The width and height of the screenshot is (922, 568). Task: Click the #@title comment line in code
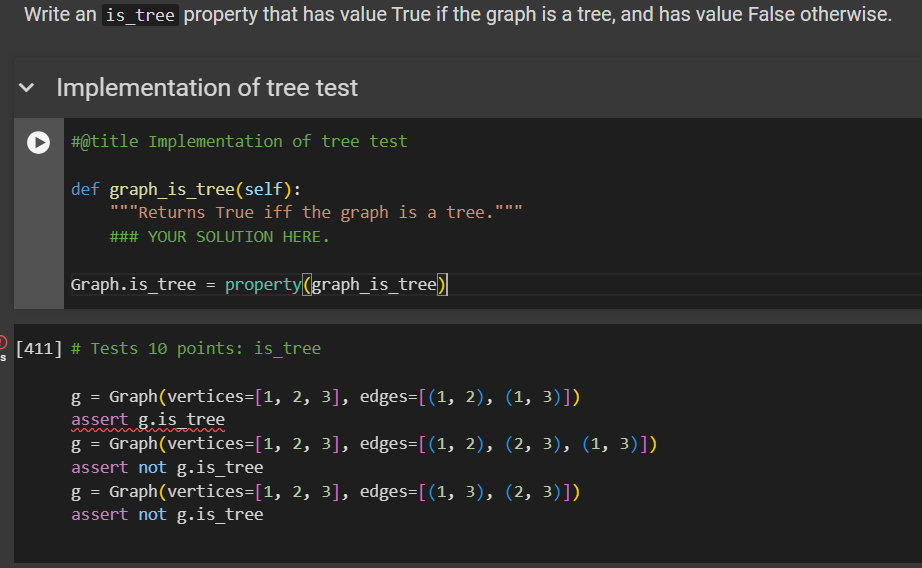[x=239, y=142]
